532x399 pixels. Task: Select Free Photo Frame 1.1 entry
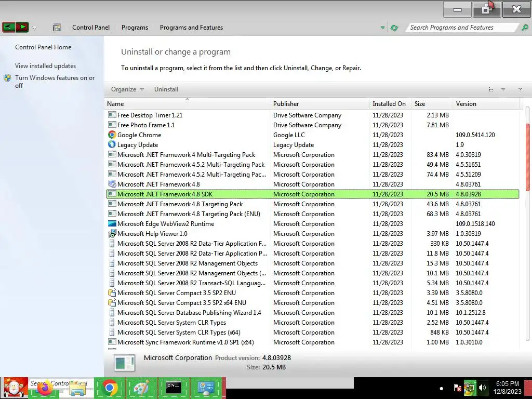(313, 125)
